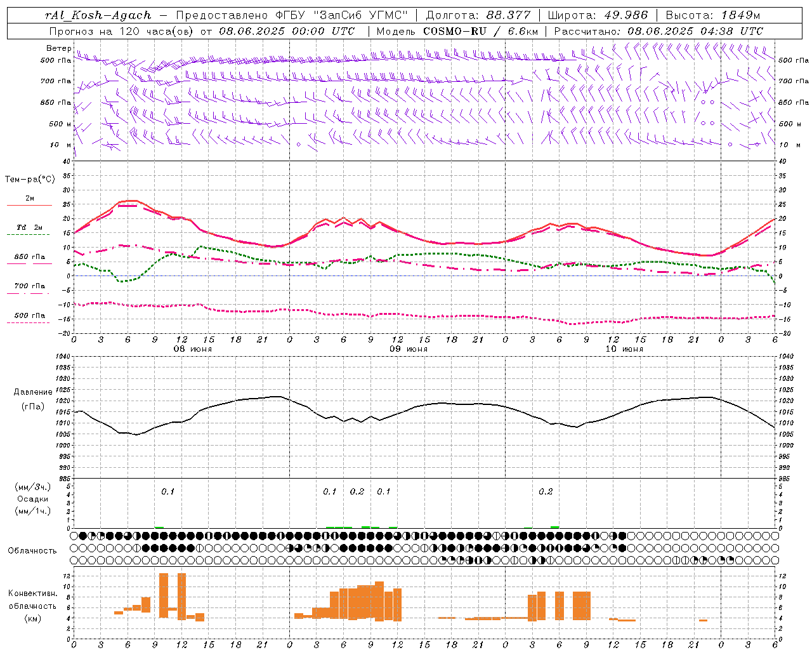Click the (мм/3ч.) precipitation unit label
This screenshot has height=650, width=812.
pyautogui.click(x=33, y=487)
